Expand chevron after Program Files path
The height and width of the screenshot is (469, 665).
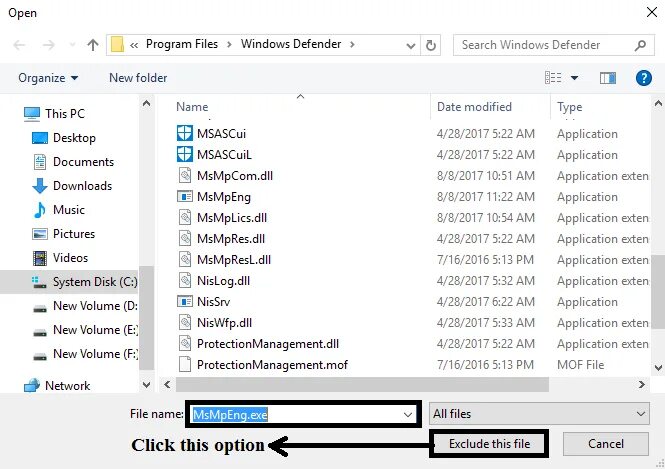click(x=229, y=45)
